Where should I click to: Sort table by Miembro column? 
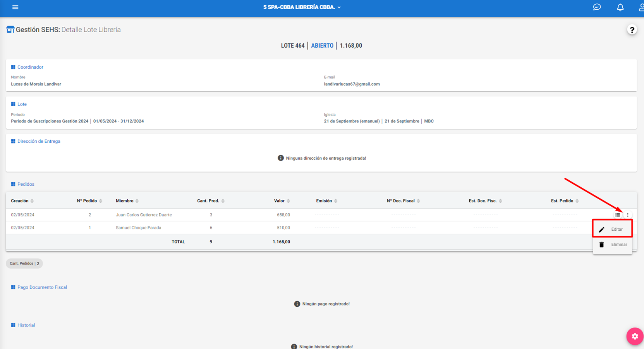tap(127, 201)
